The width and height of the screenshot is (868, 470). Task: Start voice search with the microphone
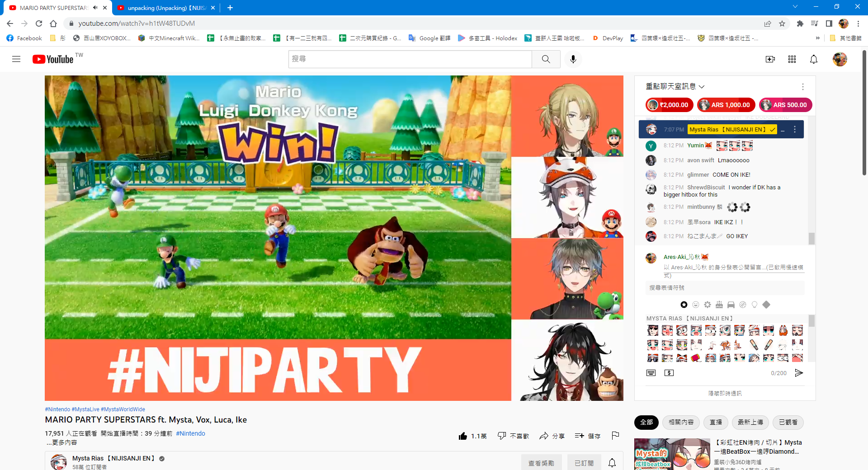[x=573, y=59]
